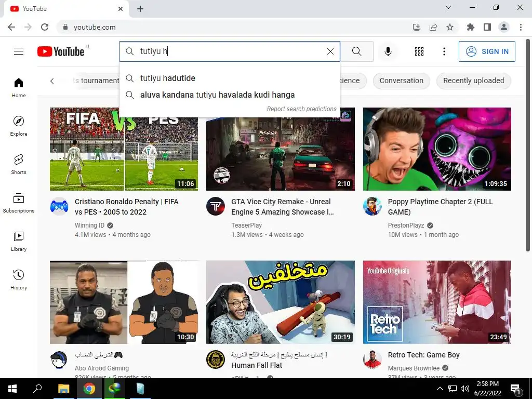Install YouTube app from the address bar

click(417, 27)
